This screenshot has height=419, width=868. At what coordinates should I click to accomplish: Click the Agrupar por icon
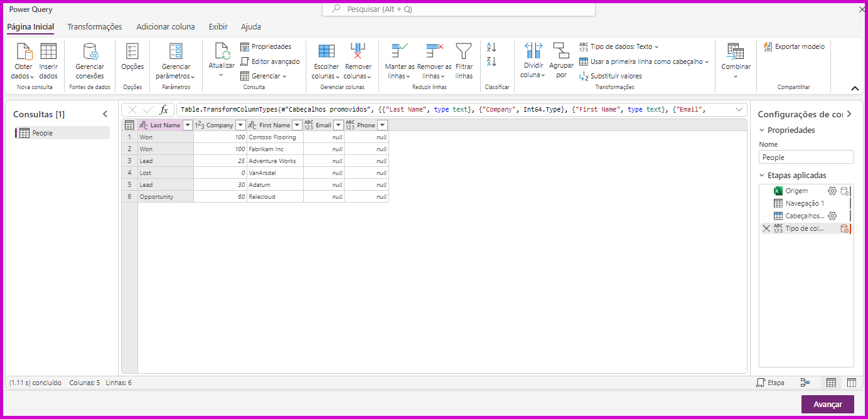pos(561,51)
